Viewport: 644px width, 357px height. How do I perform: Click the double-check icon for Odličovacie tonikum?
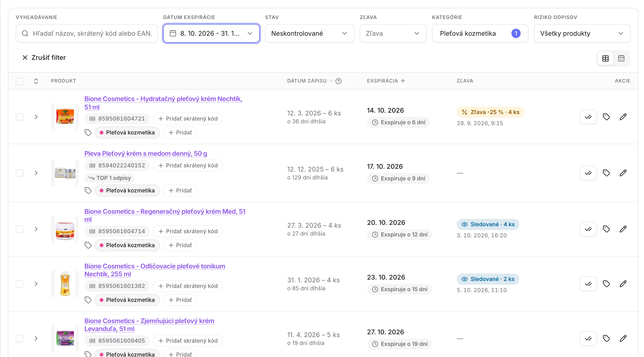[x=588, y=284]
